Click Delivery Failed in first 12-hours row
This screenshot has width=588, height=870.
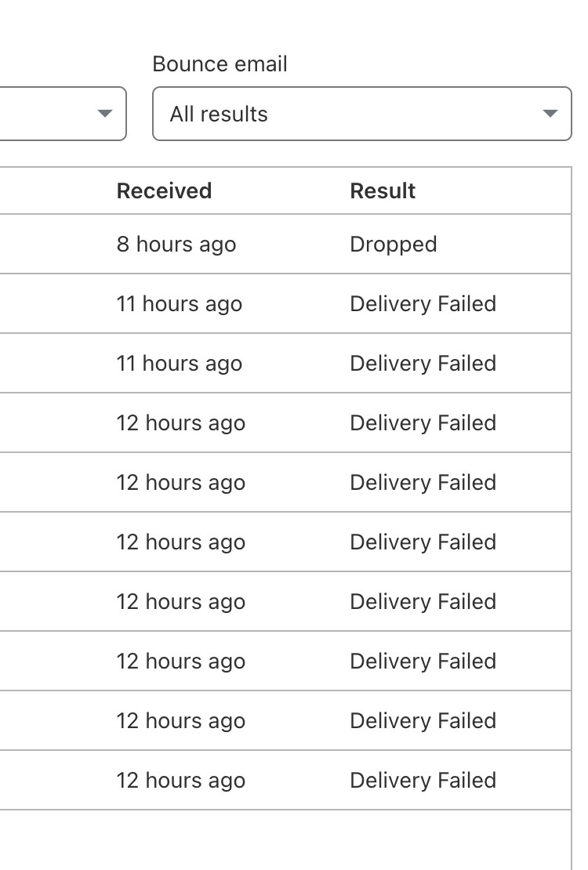(x=423, y=422)
